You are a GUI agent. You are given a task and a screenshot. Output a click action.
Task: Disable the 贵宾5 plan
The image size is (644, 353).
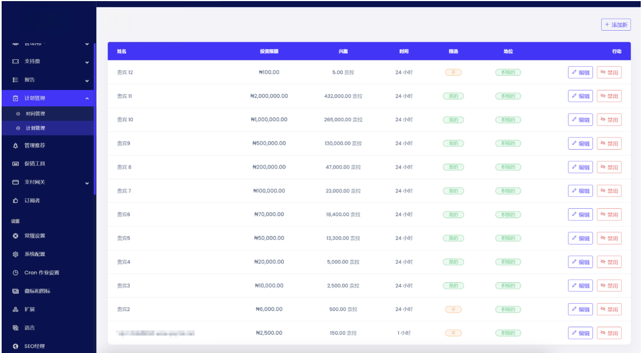pos(609,238)
